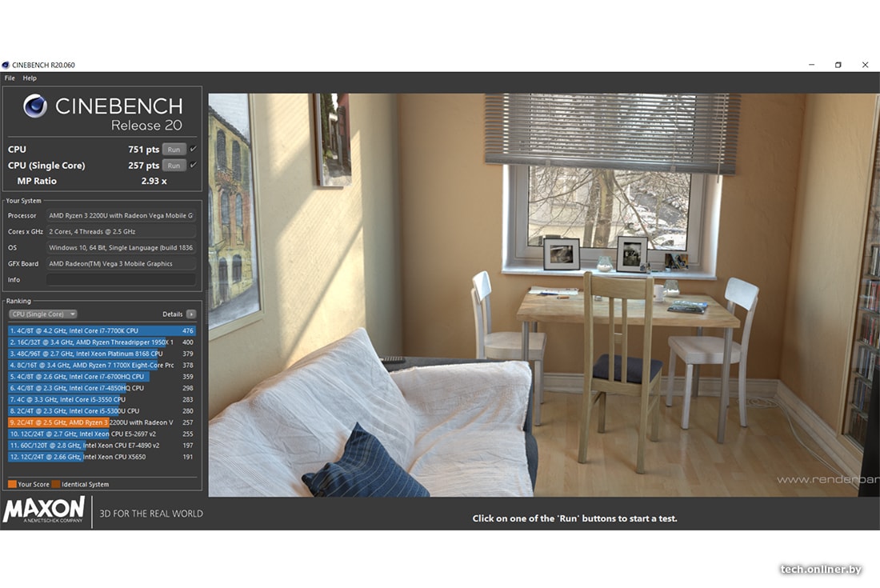This screenshot has height=588, width=880.
Task: Select ranking row 7 Intel Core i5-3550
Action: 102,399
